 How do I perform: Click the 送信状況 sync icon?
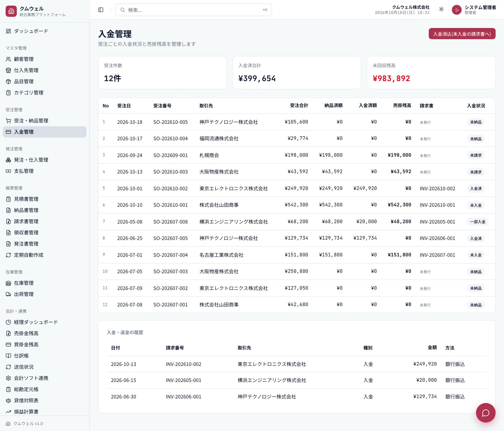tap(8, 367)
